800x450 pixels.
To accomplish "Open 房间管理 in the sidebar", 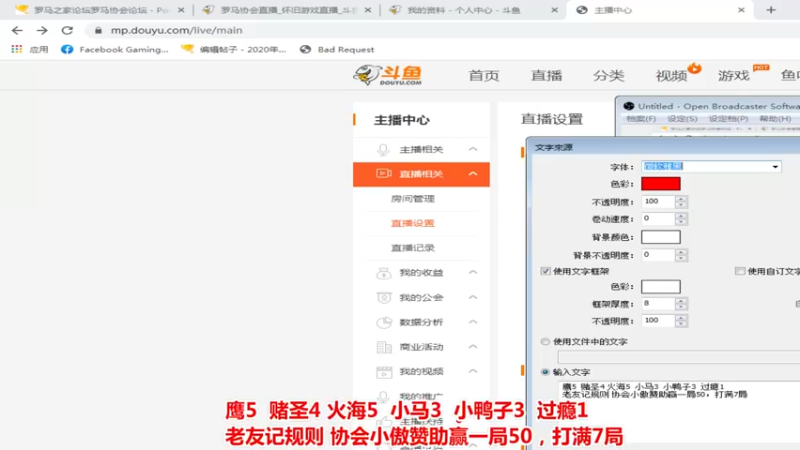I will (x=413, y=199).
